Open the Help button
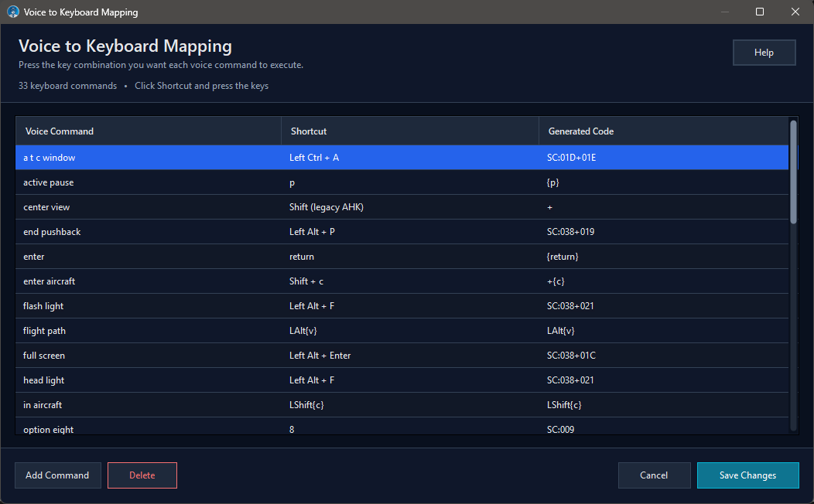This screenshot has height=504, width=814. point(764,53)
